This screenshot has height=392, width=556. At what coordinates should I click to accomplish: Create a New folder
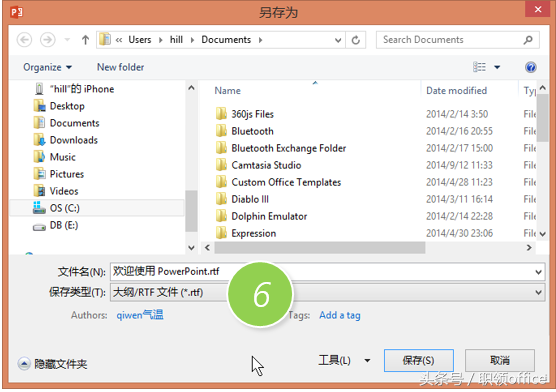click(x=121, y=67)
